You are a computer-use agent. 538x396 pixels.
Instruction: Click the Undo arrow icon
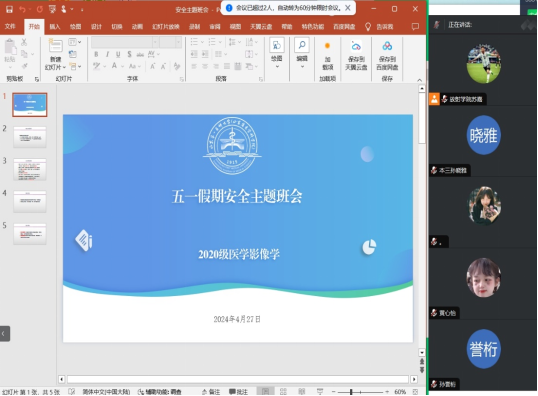tap(22, 9)
